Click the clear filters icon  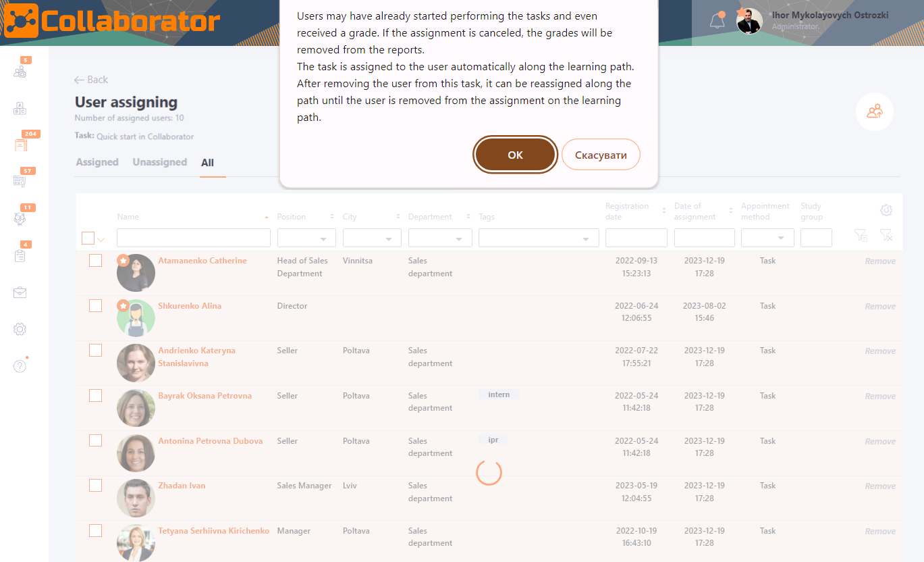pos(887,236)
